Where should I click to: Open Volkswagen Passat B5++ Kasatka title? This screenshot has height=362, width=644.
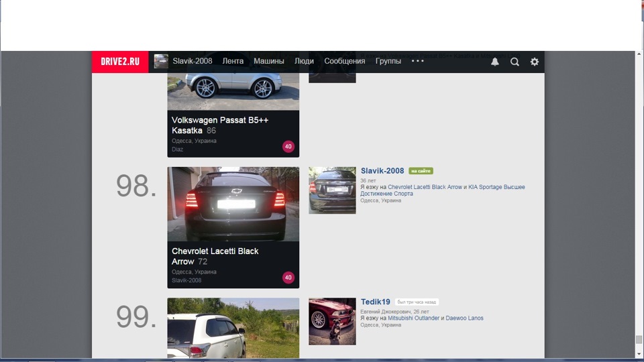coord(220,125)
